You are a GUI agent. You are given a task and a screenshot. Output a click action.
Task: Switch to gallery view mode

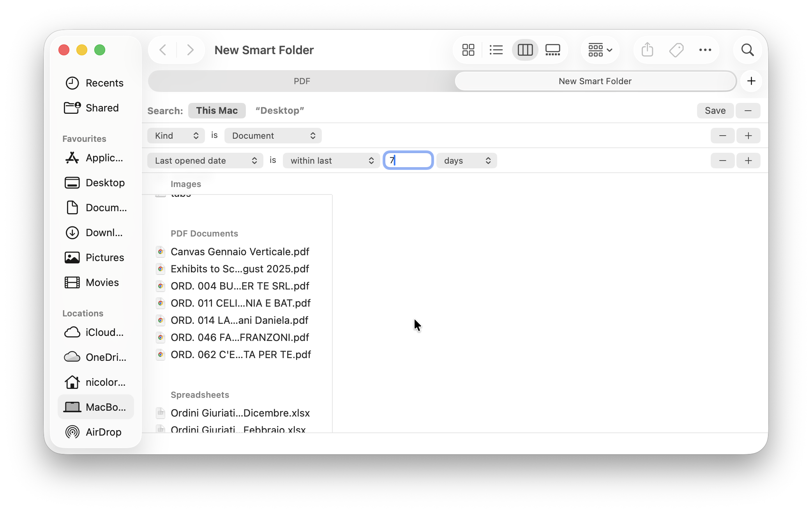pyautogui.click(x=553, y=50)
